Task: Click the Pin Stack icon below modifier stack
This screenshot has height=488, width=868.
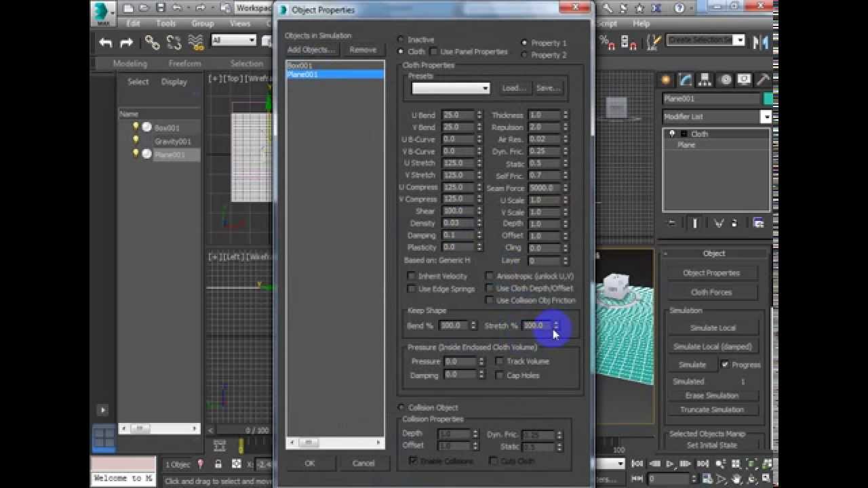Action: 672,223
